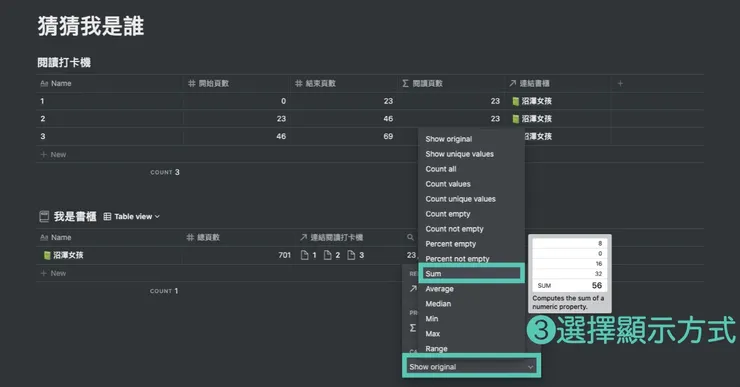Open 沼澤女孩 row in 我是書櫃 table
The image size is (740, 387).
[63, 255]
